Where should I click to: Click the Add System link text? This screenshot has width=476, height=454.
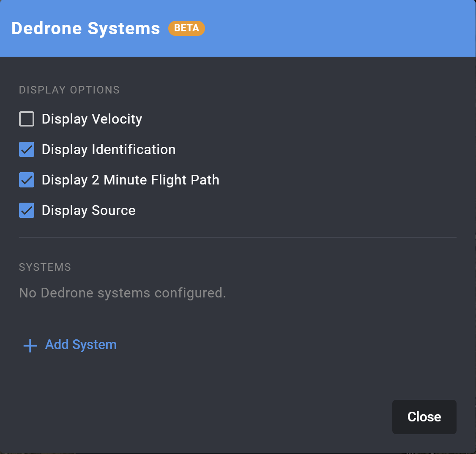[x=81, y=344]
